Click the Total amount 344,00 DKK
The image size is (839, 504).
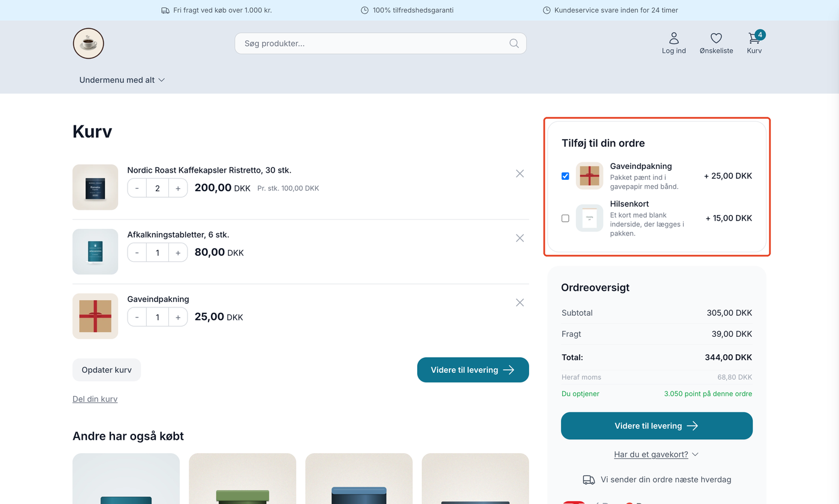pyautogui.click(x=728, y=357)
